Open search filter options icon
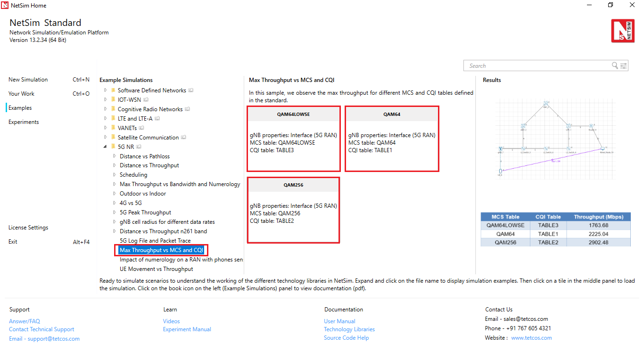This screenshot has width=644, height=343. click(x=623, y=65)
